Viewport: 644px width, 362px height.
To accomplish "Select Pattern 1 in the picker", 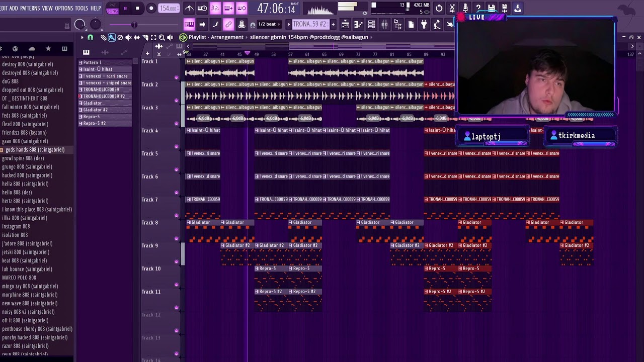I will (105, 62).
